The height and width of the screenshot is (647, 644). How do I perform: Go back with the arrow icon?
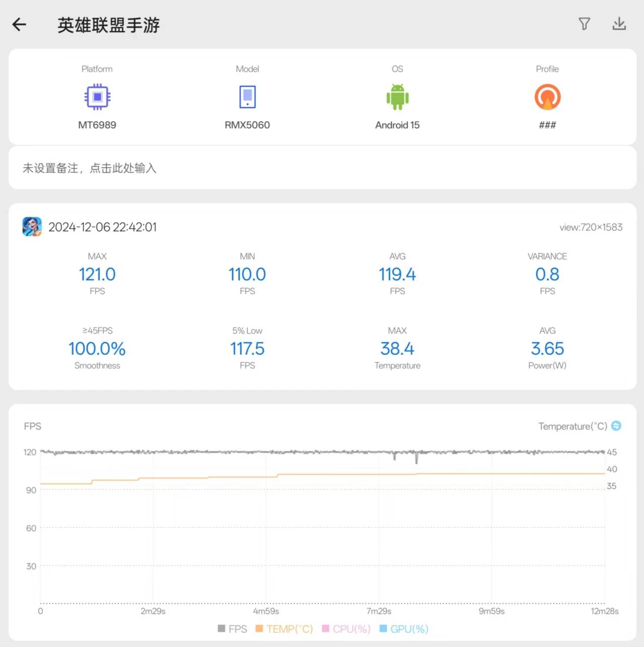(x=19, y=24)
